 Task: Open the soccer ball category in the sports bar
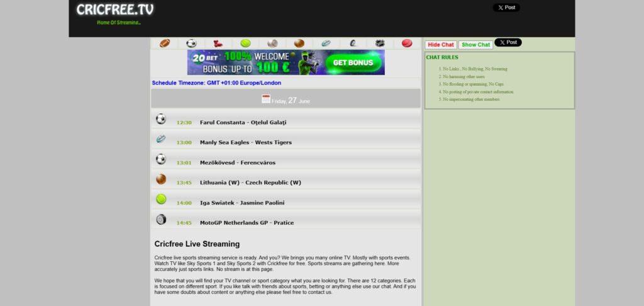point(191,43)
